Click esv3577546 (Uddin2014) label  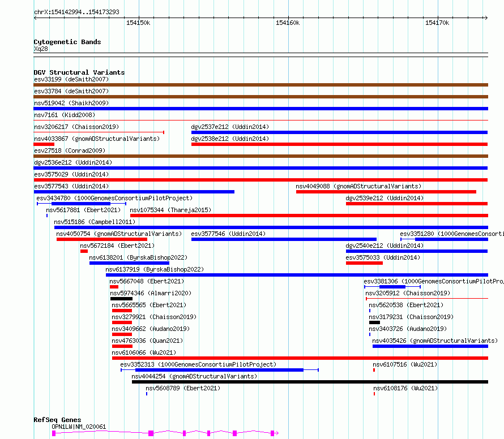click(229, 234)
